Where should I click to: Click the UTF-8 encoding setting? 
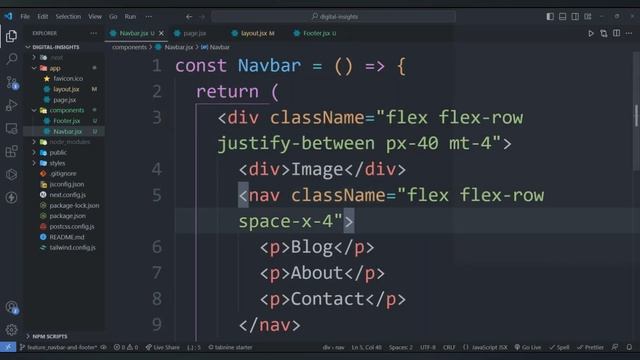click(x=428, y=347)
